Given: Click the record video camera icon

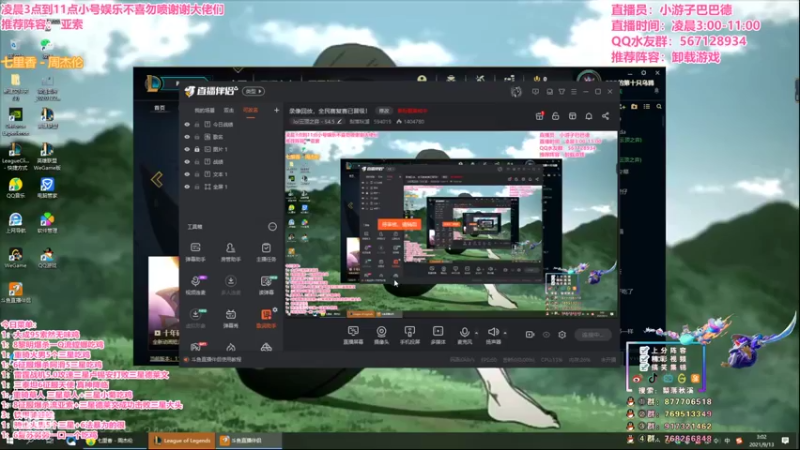Looking at the screenshot, I should (x=530, y=335).
